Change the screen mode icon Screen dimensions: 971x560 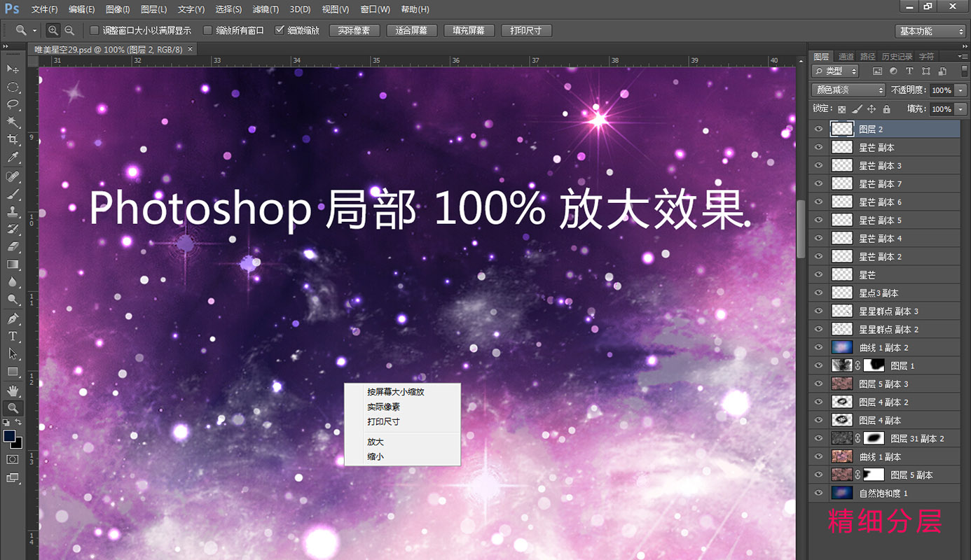[13, 478]
